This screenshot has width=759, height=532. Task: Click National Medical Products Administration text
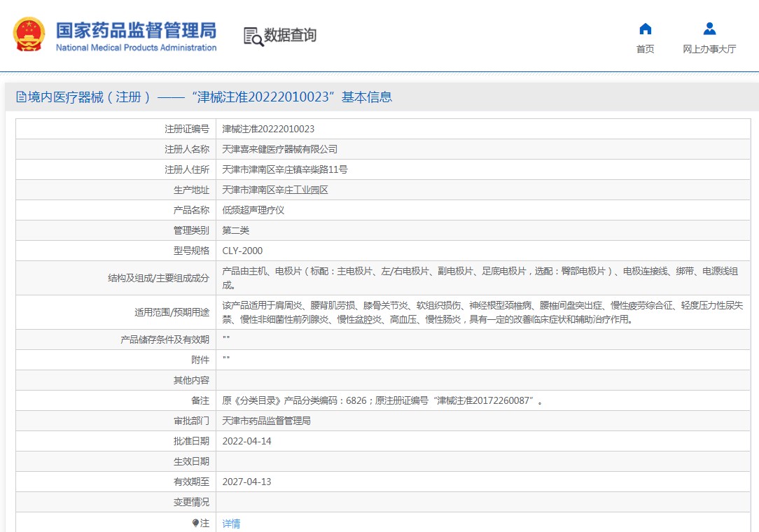(x=136, y=48)
